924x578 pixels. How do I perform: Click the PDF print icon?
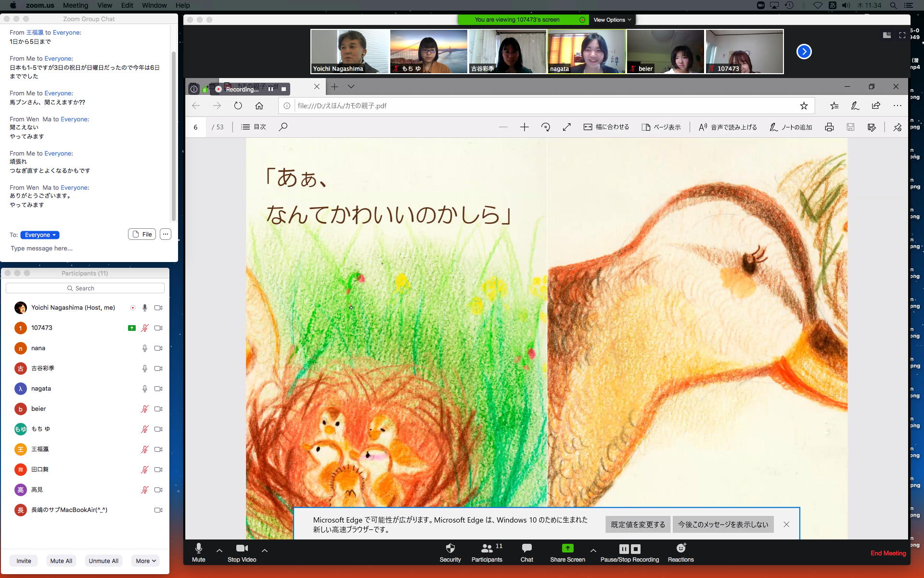point(829,127)
